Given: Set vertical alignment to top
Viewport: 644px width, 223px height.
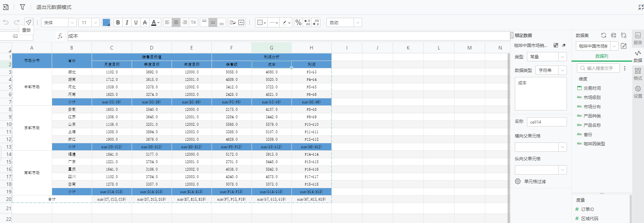Looking at the screenshot, I should tap(204, 22).
